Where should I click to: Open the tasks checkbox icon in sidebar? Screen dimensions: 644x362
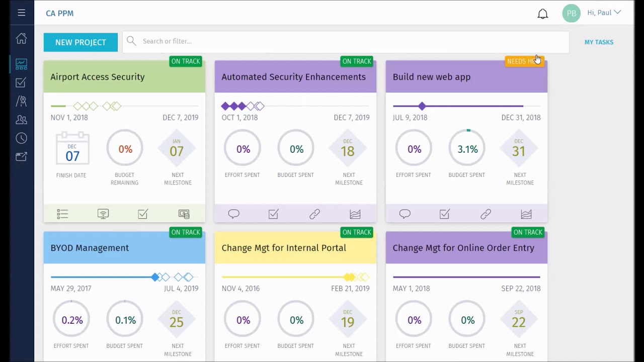tap(21, 82)
